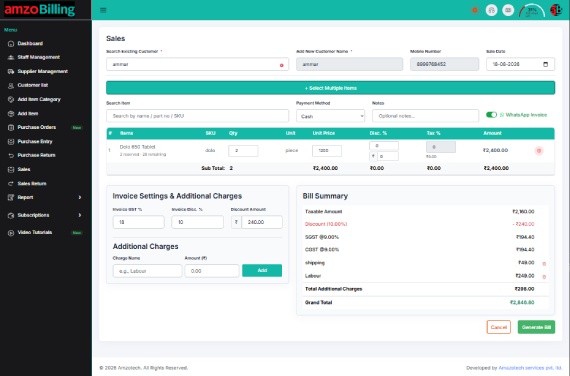This screenshot has width=570, height=376.
Task: Open the support headset icon
Action: pyautogui.click(x=491, y=10)
